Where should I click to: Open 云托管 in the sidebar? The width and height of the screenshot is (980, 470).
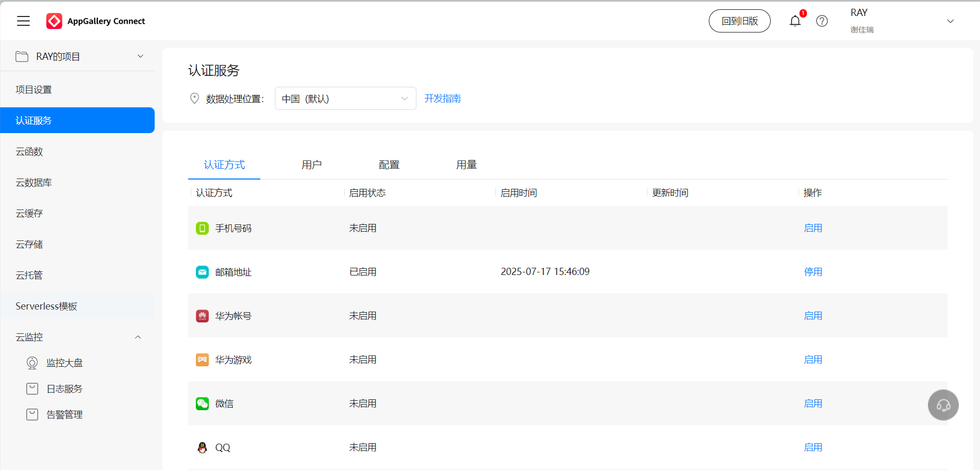click(77, 275)
